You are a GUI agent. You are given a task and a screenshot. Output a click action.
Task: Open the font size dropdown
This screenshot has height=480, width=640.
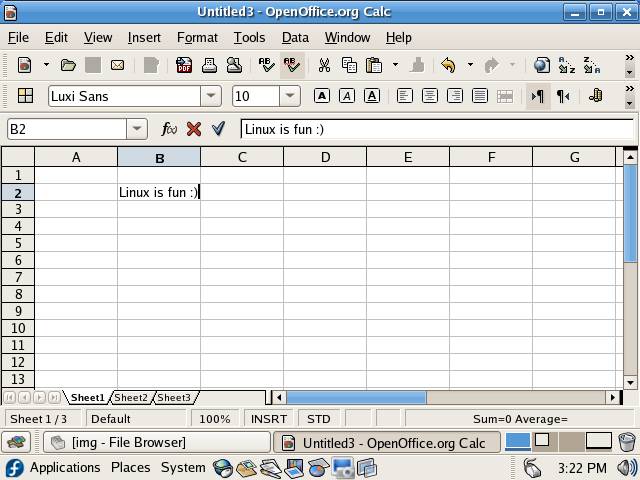tap(290, 96)
